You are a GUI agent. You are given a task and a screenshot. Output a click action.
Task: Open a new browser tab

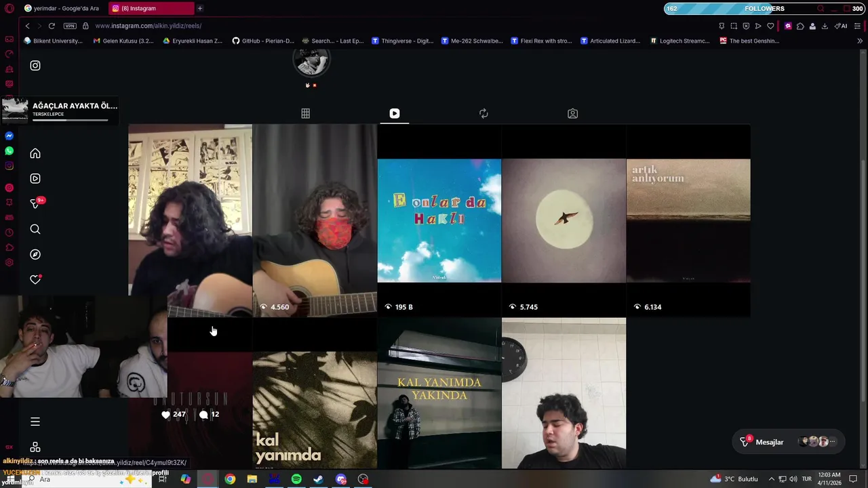(200, 8)
